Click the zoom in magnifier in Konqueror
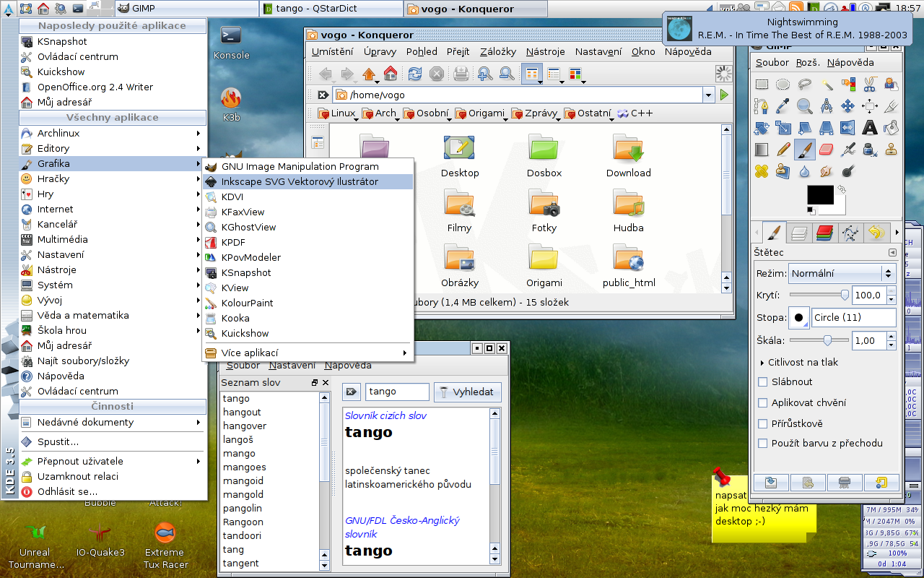This screenshot has width=924, height=578. pos(485,74)
